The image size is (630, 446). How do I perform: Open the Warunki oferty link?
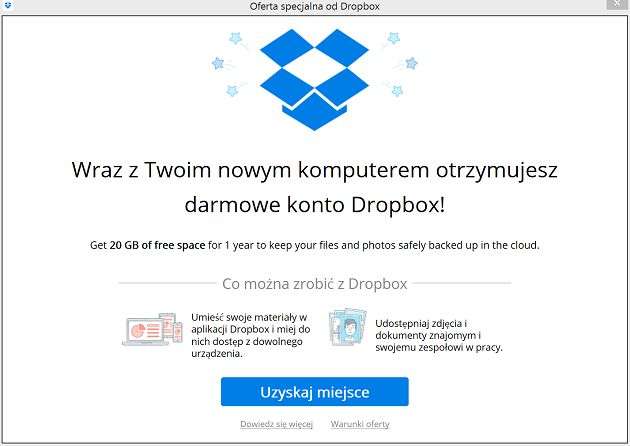[360, 424]
